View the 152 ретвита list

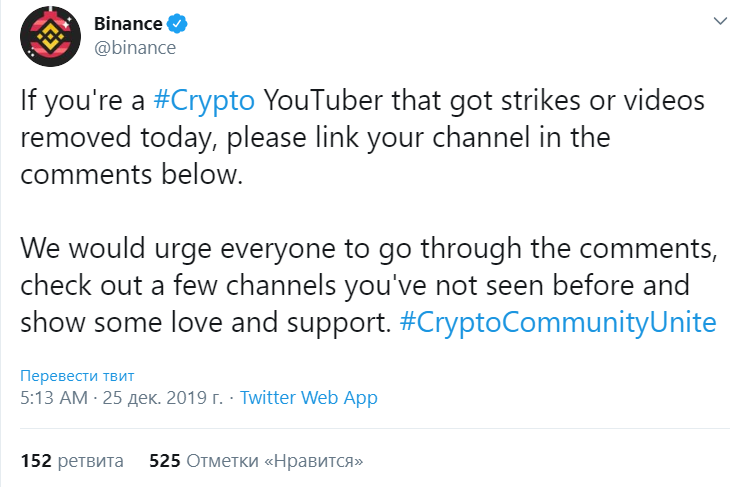(x=72, y=460)
